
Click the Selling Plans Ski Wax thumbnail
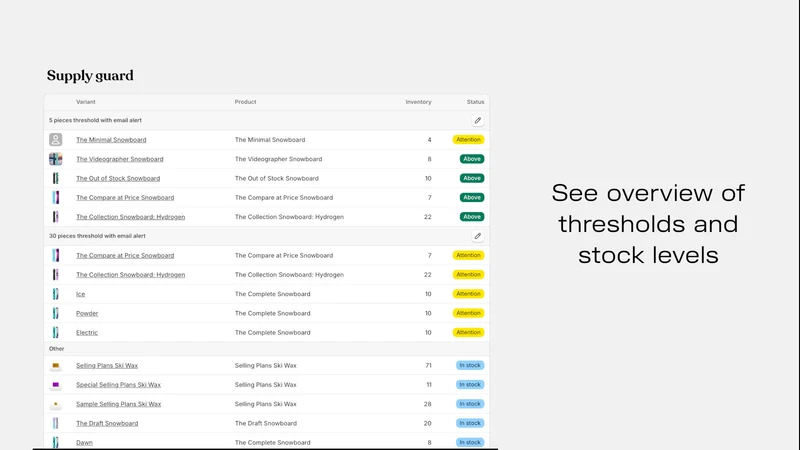(x=56, y=366)
